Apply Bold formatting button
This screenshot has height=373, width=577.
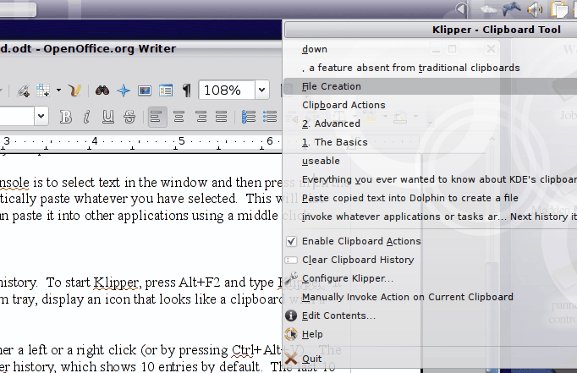pos(66,117)
